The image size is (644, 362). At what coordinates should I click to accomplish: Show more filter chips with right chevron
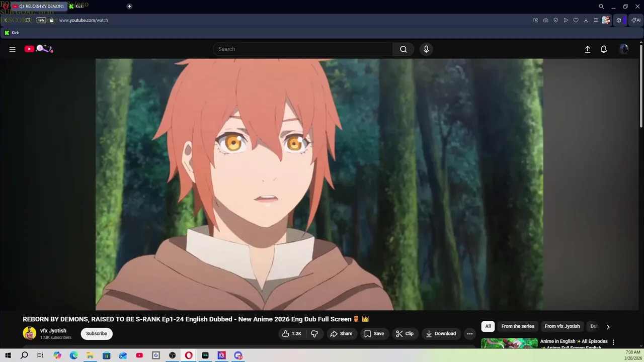[608, 327]
